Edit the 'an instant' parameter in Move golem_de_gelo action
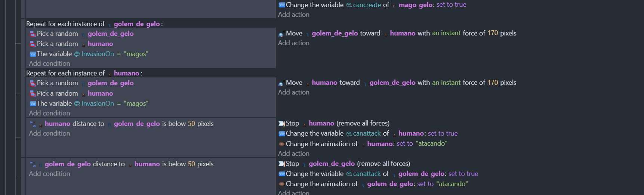644x195 pixels. pos(446,33)
